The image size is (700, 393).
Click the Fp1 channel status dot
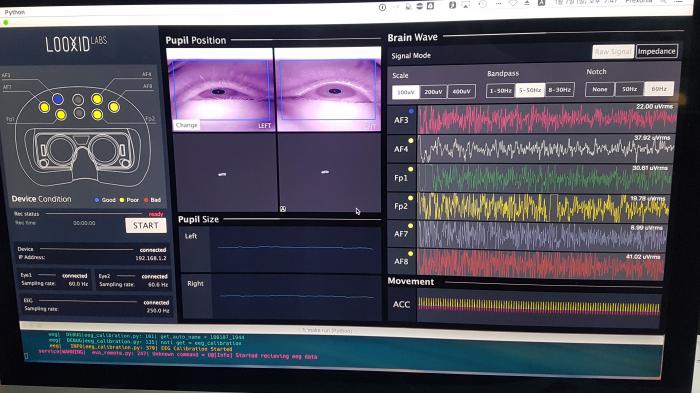pos(410,169)
